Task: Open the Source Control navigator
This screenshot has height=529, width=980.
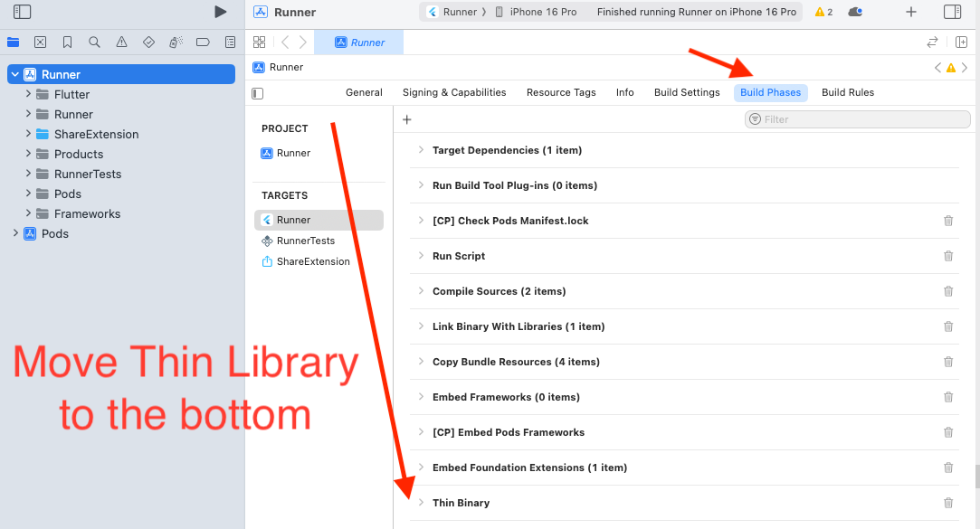Action: pos(40,42)
